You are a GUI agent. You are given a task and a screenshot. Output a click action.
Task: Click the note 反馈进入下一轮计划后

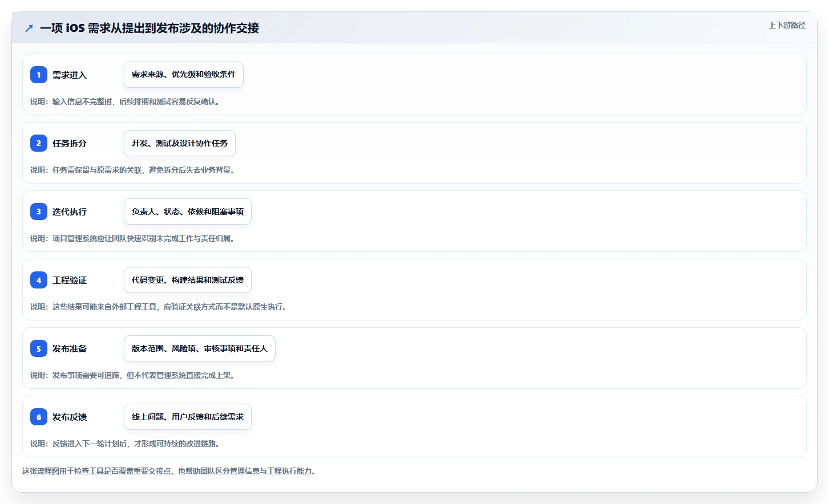(x=126, y=444)
